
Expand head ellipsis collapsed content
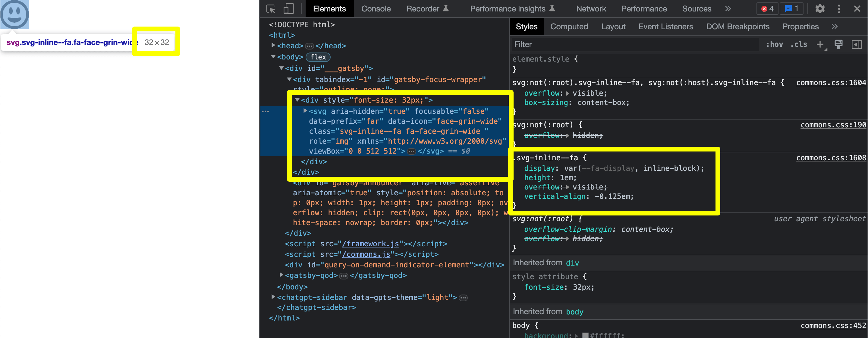pos(309,46)
